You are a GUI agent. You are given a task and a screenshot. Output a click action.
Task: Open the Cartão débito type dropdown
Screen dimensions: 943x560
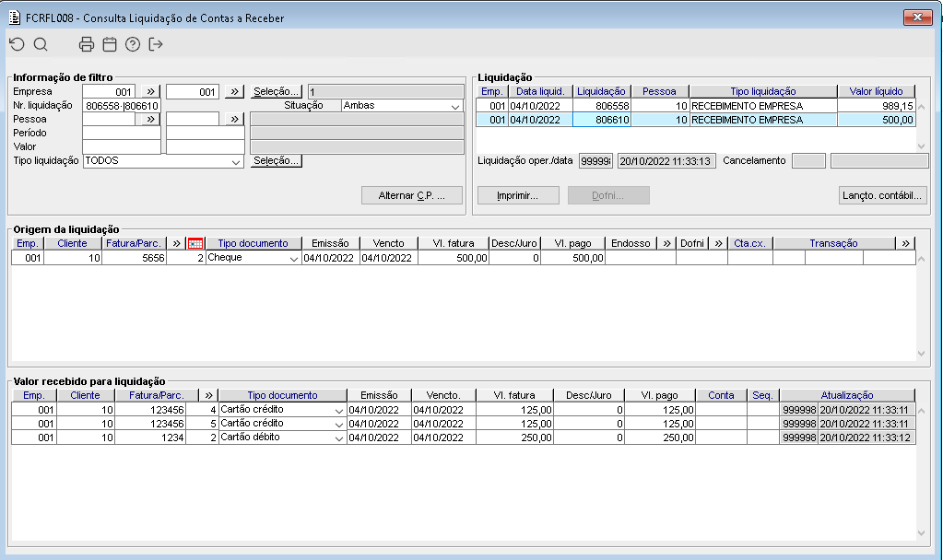[x=339, y=438]
